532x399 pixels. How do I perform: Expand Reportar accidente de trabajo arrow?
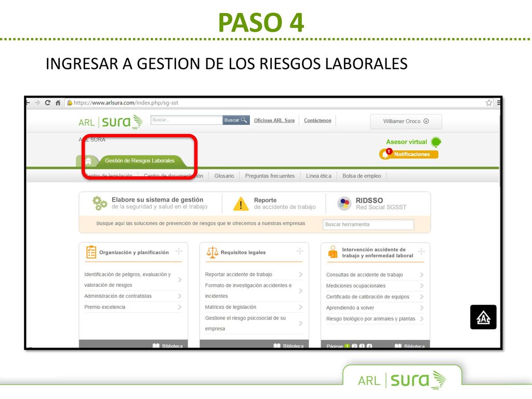click(x=300, y=274)
